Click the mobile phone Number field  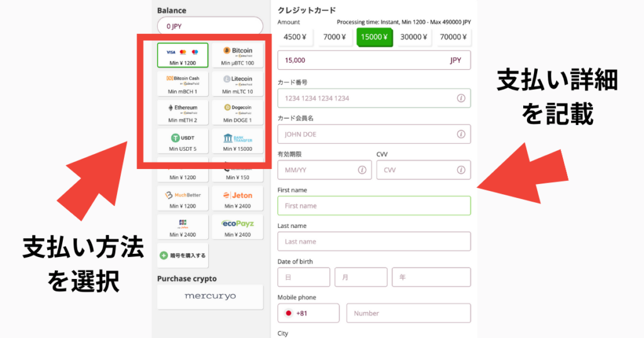point(409,313)
